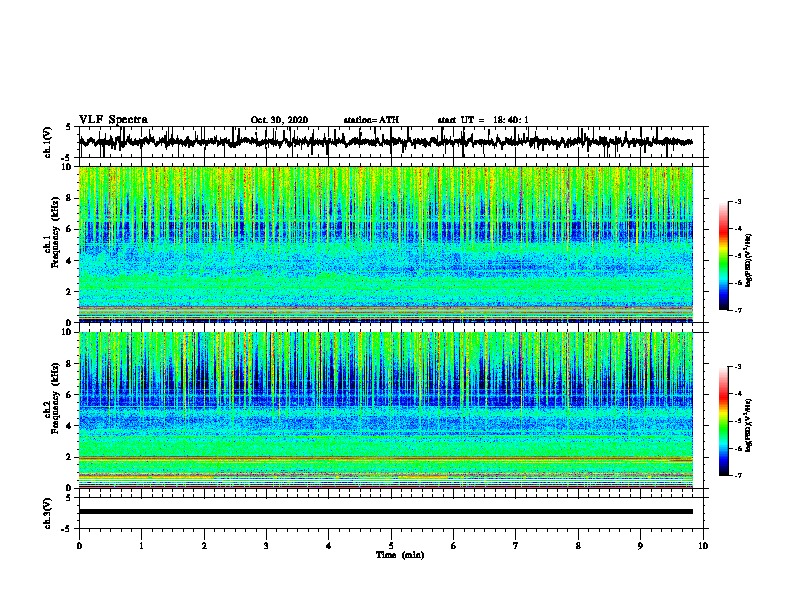Click the ch.2 frequency spectrogram panel
The height and width of the screenshot is (612, 792).
[x=385, y=410]
